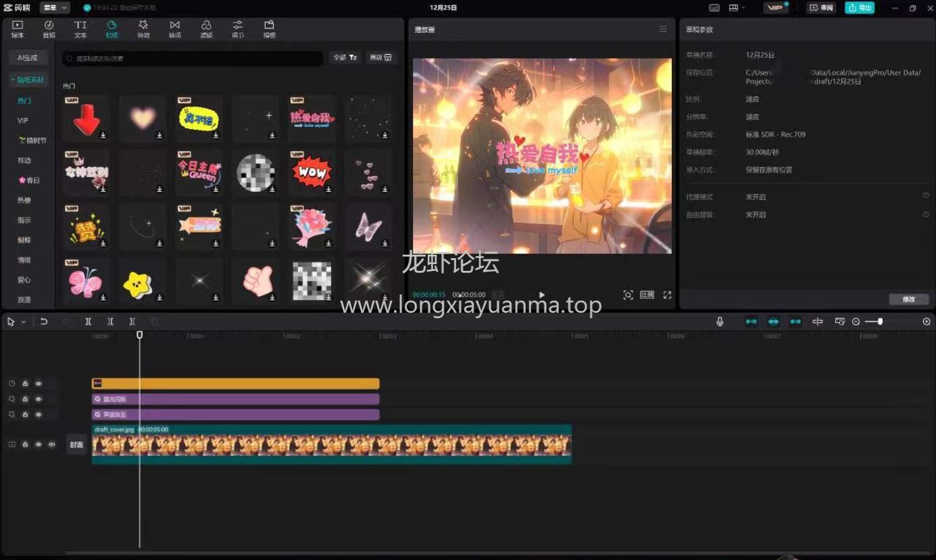Click the preview-axis icon beside zoom out
This screenshot has width=936, height=560.
click(x=840, y=322)
